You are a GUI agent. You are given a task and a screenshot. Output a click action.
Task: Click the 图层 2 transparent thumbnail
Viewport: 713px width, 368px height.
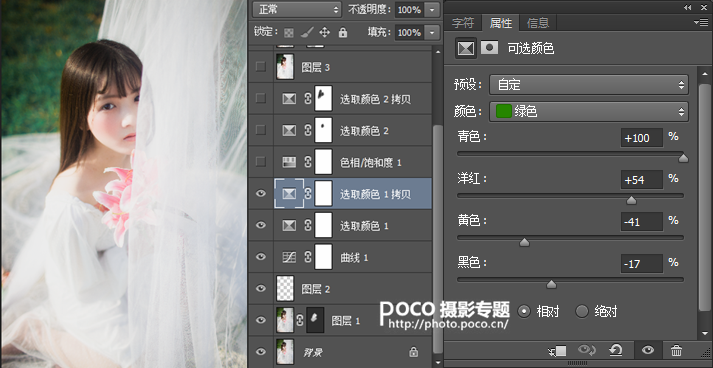[285, 289]
